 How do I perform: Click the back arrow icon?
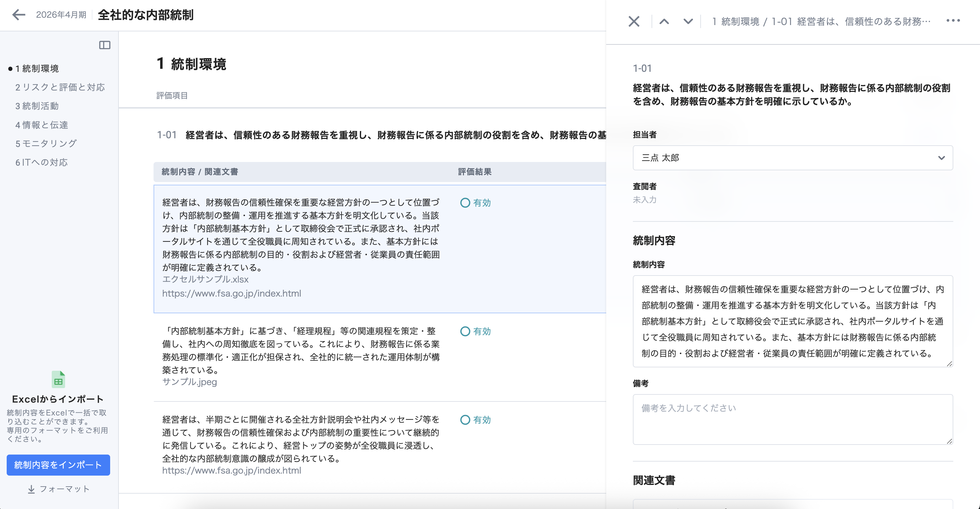tap(19, 15)
